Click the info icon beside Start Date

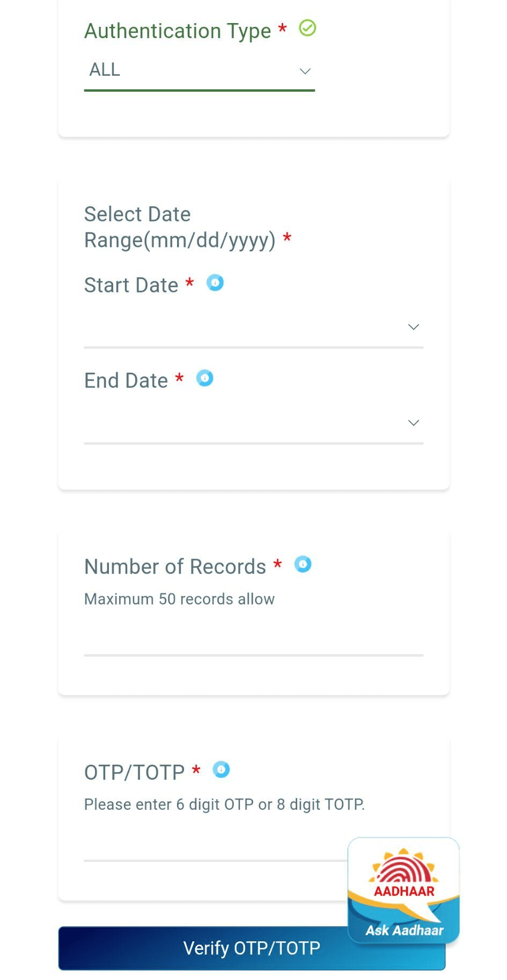click(x=215, y=283)
